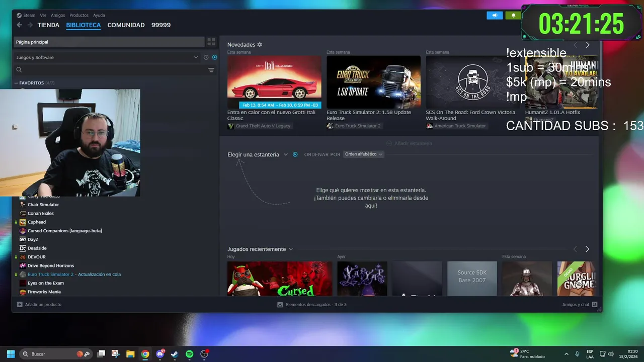Switch to the BIBLIOTECA tab
644x362 pixels.
tap(84, 25)
